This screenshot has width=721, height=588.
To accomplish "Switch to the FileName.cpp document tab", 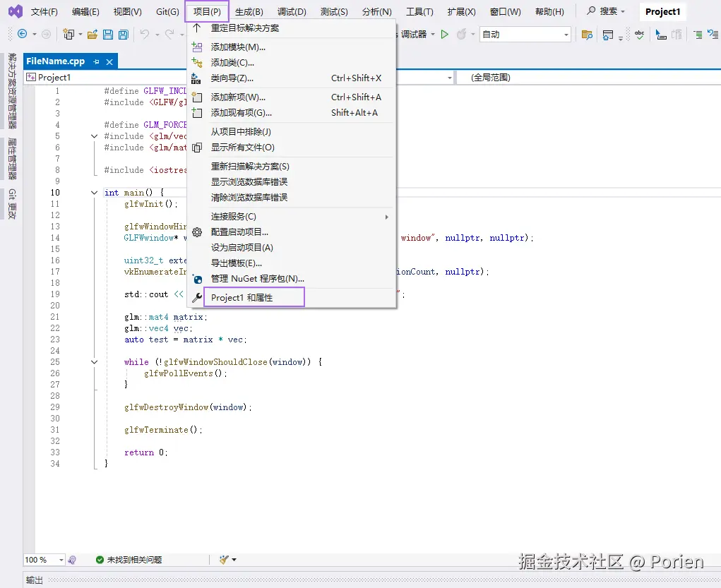I will (x=56, y=61).
